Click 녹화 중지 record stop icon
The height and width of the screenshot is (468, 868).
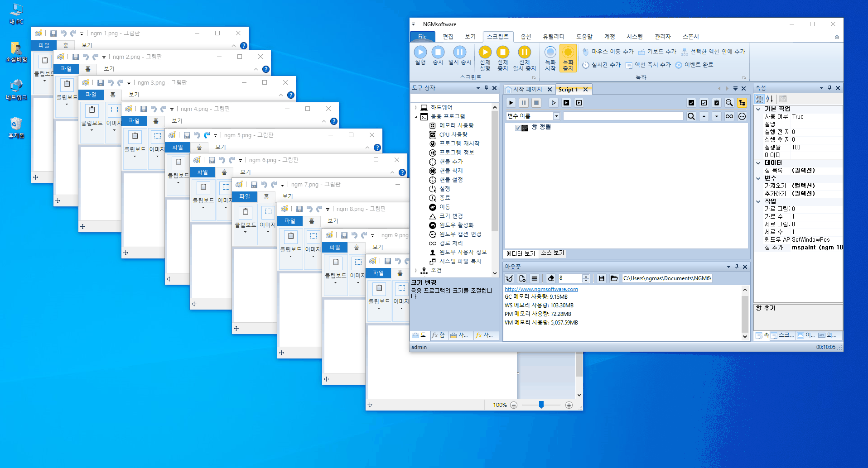click(568, 58)
